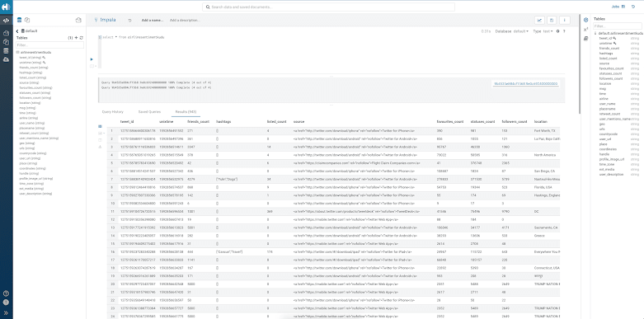644x319 pixels.
Task: Open the query ID link in the log panel
Action: 526,83
